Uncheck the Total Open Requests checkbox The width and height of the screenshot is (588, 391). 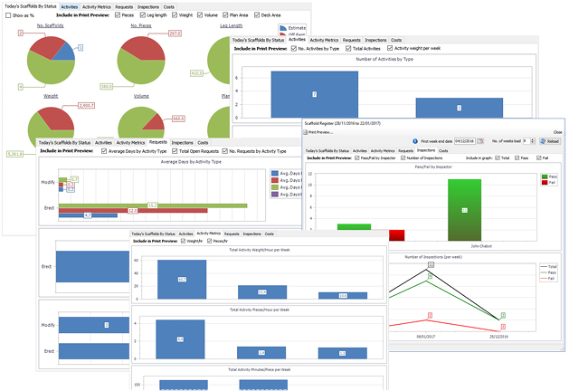175,151
